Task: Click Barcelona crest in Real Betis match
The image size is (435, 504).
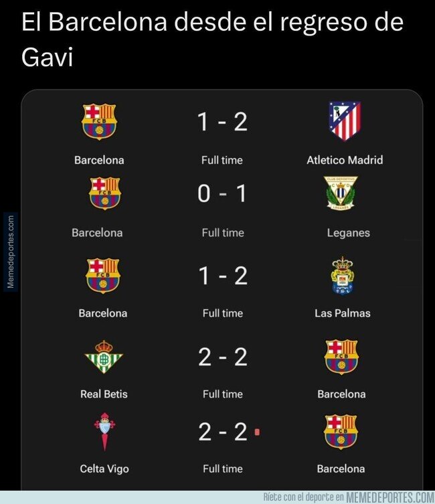Action: click(x=341, y=357)
